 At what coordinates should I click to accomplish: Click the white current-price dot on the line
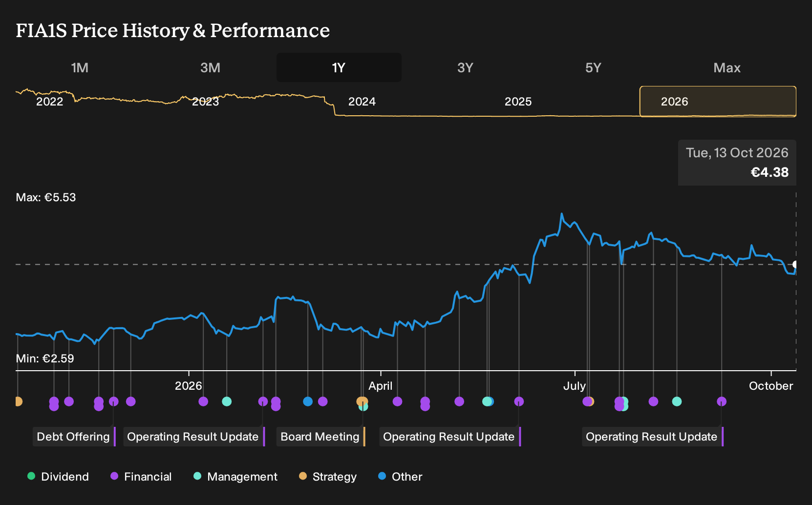(x=795, y=264)
